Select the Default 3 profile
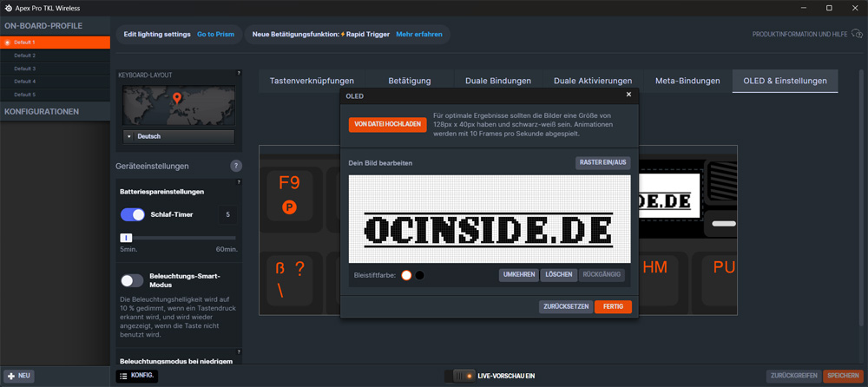 pos(55,69)
